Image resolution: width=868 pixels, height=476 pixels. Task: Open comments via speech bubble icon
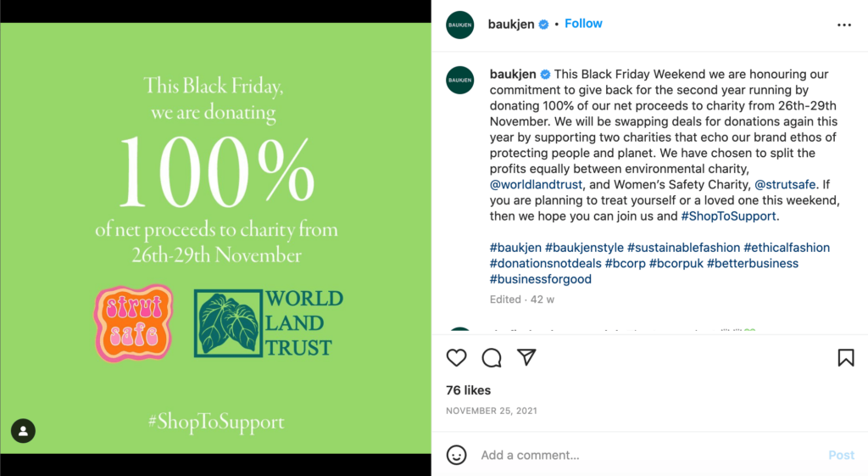pos(492,358)
